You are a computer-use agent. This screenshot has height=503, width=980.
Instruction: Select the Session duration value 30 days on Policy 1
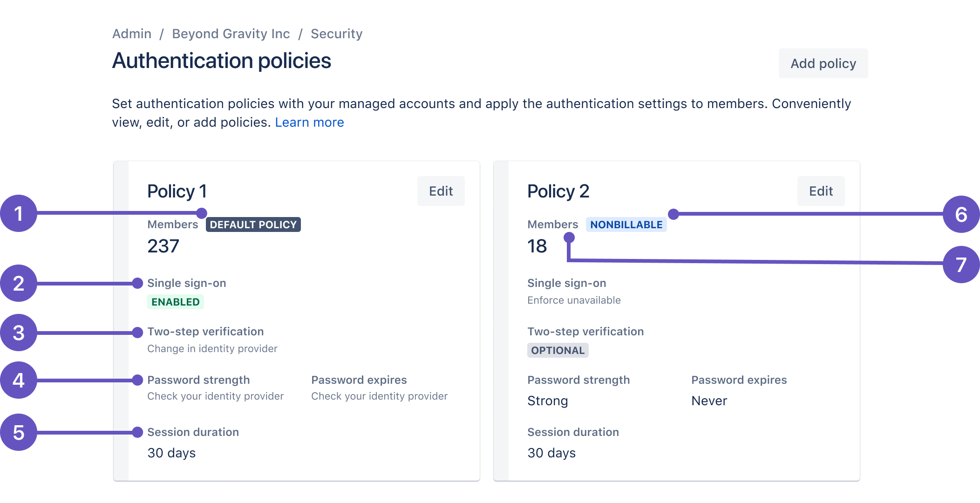pyautogui.click(x=171, y=453)
